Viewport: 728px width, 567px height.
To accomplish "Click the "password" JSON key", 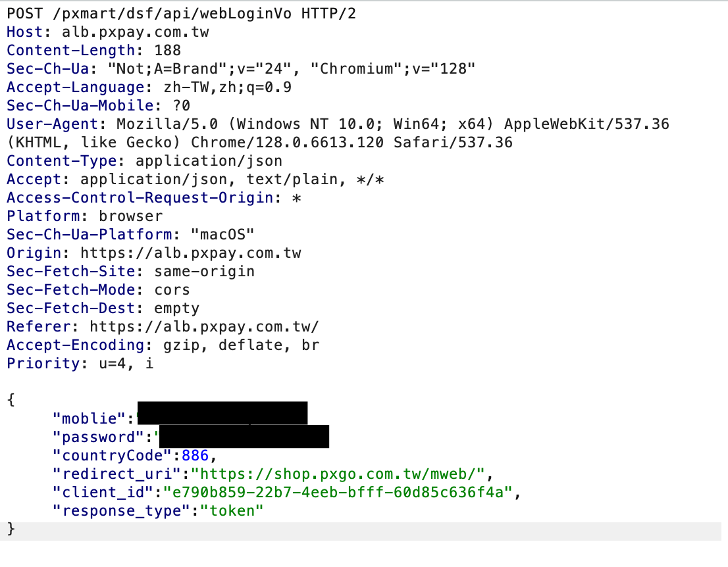I will (x=99, y=437).
